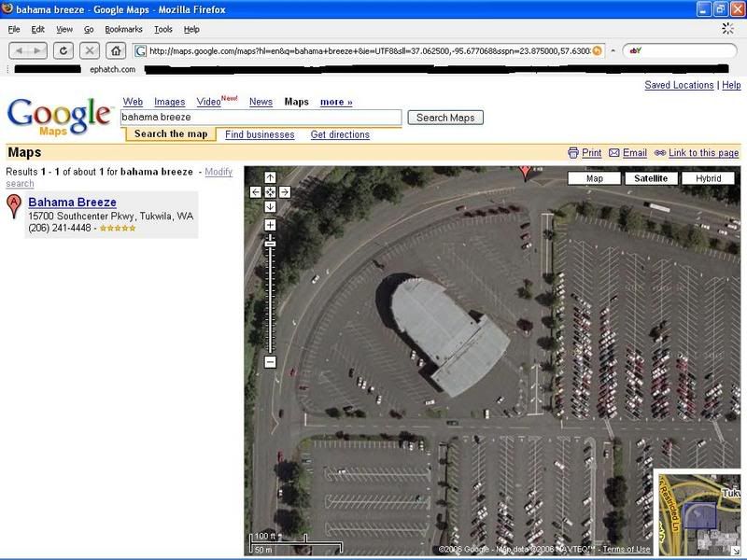Open the Bookmarks menu

[123, 30]
